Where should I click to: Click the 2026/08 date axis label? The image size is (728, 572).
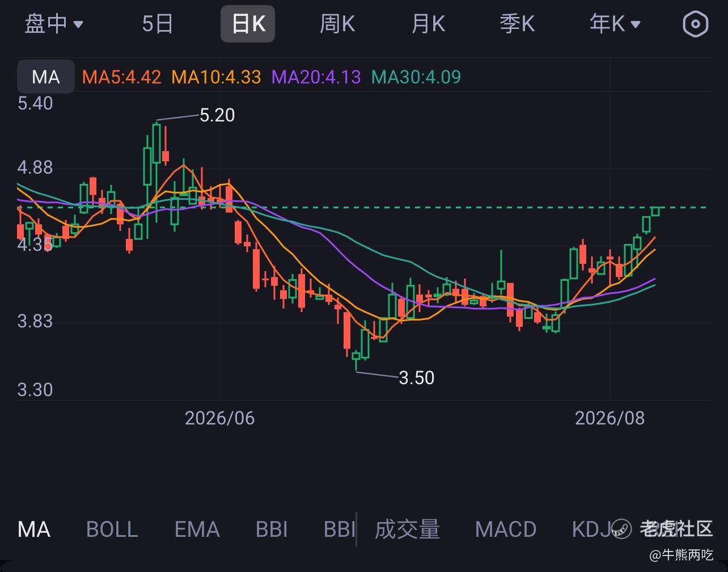click(x=610, y=418)
